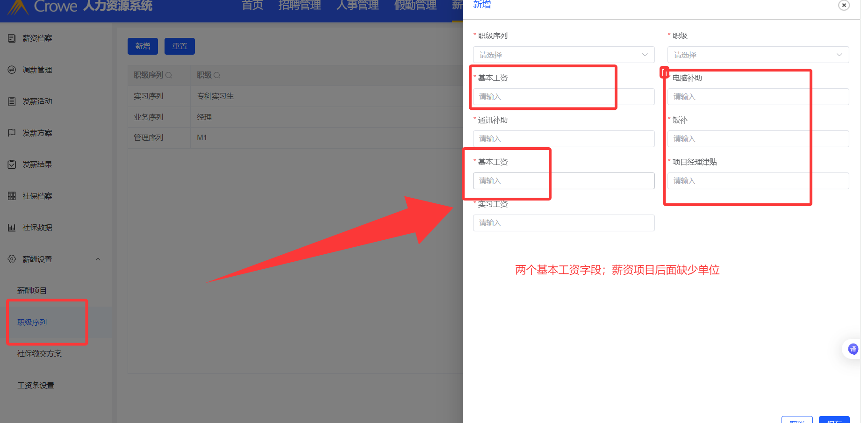The height and width of the screenshot is (423, 868).
Task: Click the 发薪方案 flag icon
Action: 12,133
